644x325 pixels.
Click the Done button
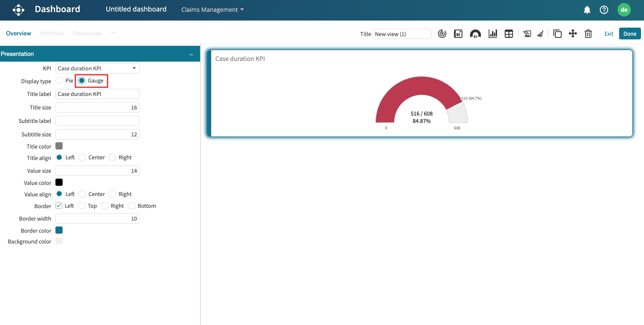pos(630,34)
